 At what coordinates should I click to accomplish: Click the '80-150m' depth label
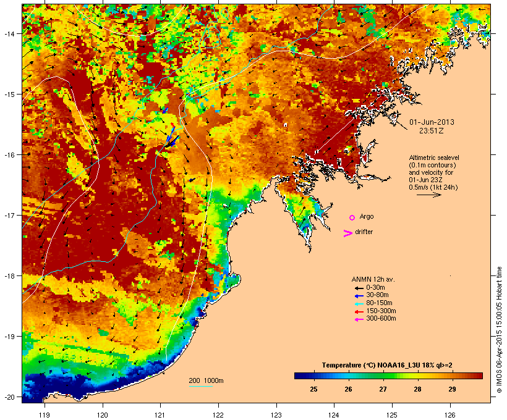(379, 303)
